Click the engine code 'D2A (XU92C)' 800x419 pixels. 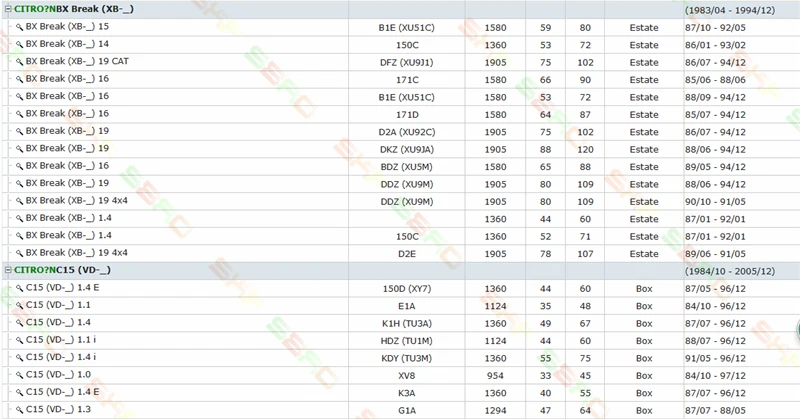pos(407,132)
